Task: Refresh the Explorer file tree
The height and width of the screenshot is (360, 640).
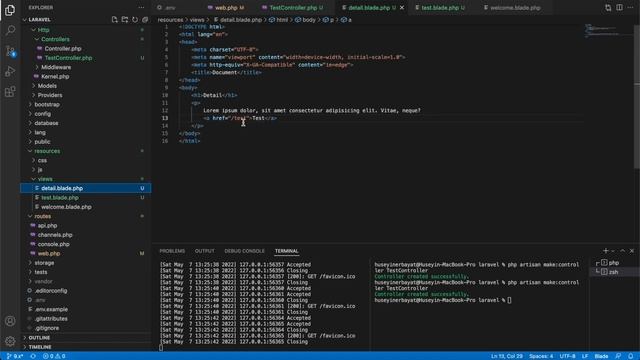Action: click(x=135, y=20)
